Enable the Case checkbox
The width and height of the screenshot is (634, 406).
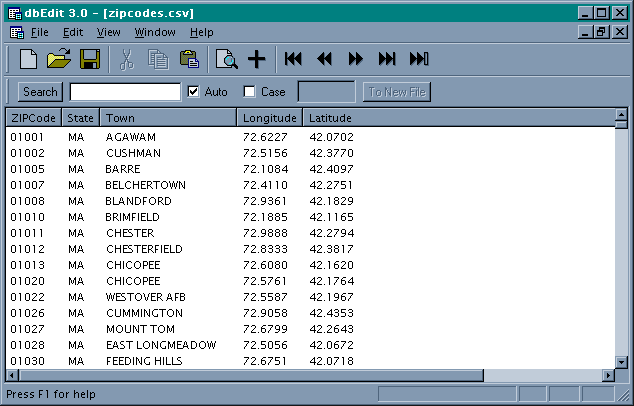tap(249, 92)
